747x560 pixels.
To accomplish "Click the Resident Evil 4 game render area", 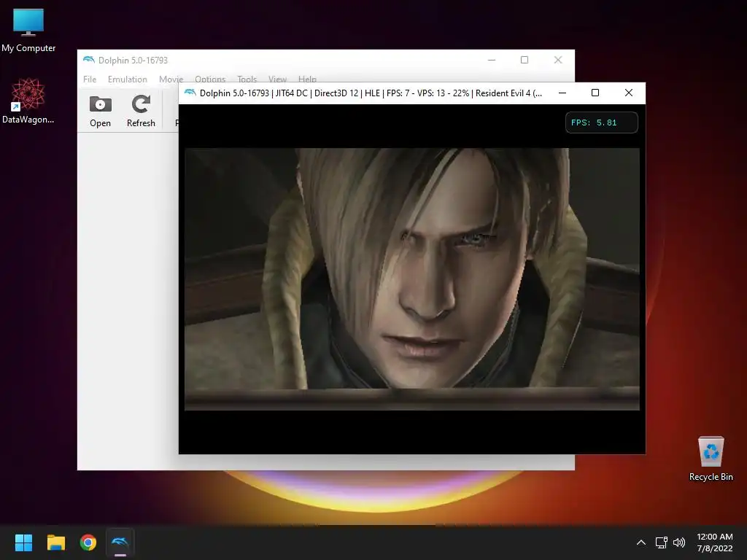I will click(x=412, y=279).
